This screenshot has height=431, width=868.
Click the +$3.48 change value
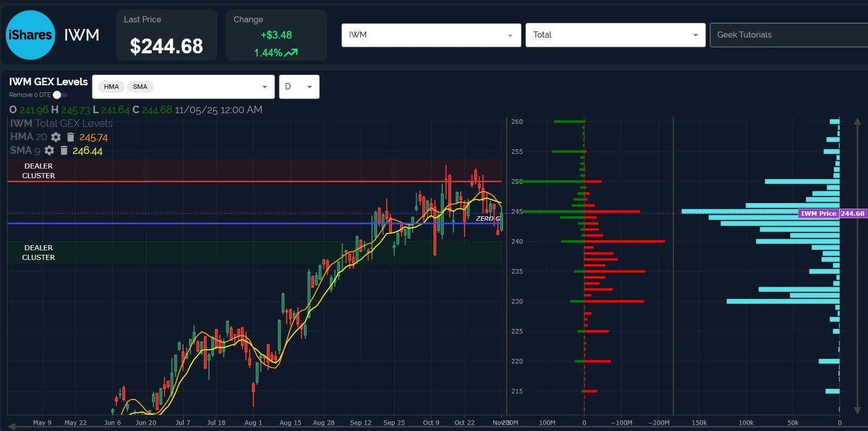276,35
